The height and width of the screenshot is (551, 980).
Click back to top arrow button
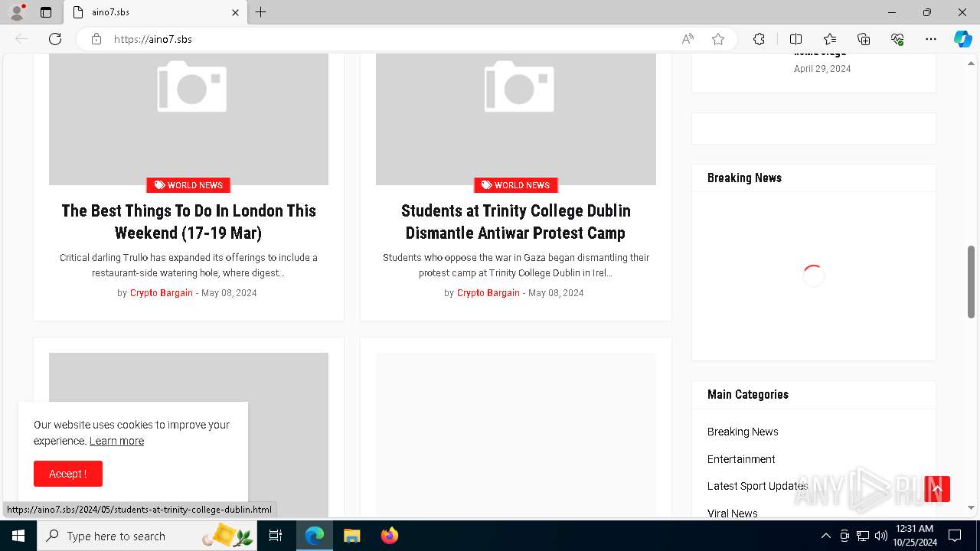pos(937,489)
